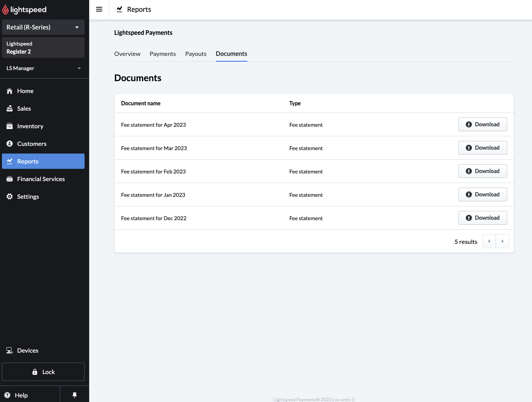Open Reports in the sidebar
532x402 pixels.
point(43,161)
